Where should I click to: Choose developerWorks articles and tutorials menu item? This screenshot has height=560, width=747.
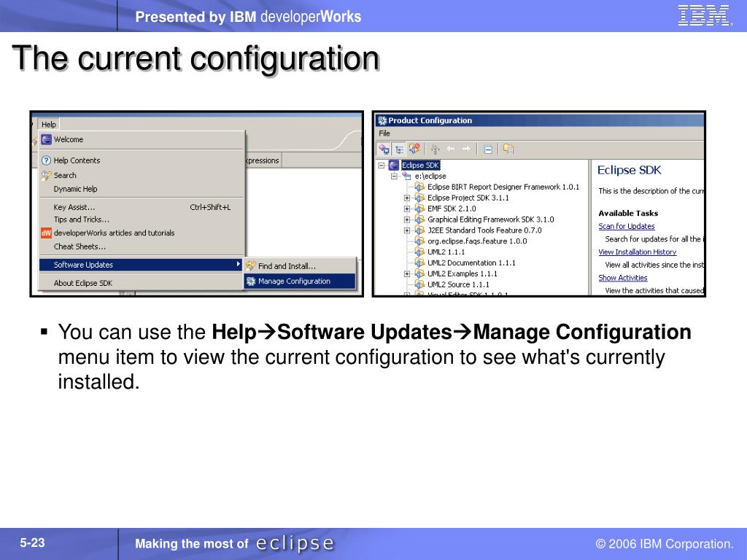click(x=142, y=233)
